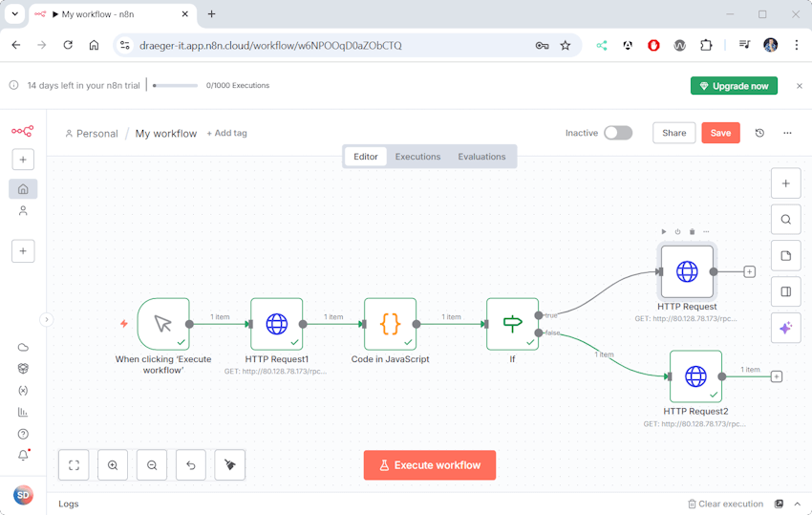The height and width of the screenshot is (515, 812).
Task: Switch to the Evaluations tab
Action: [481, 157]
